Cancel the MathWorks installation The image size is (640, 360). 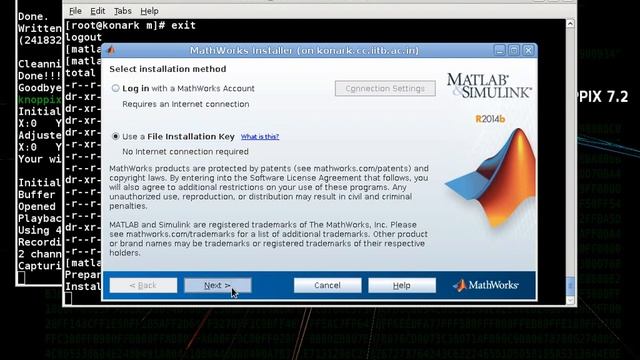pos(327,285)
